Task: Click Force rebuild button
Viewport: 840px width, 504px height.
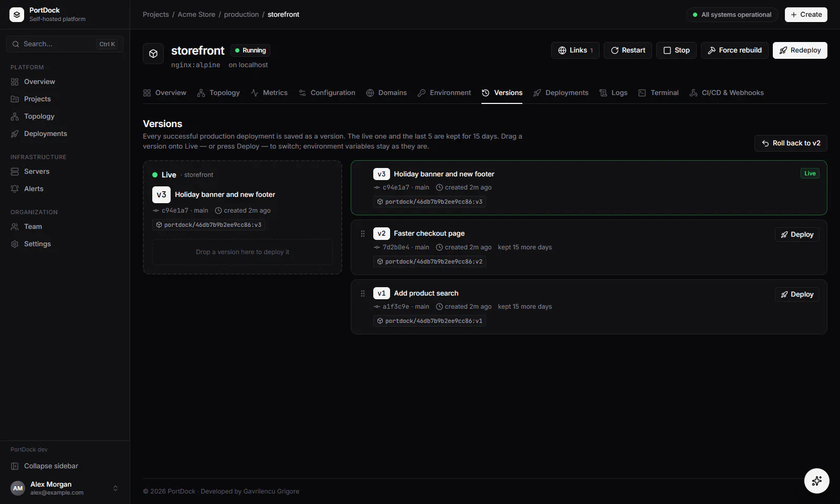Action: (x=734, y=50)
